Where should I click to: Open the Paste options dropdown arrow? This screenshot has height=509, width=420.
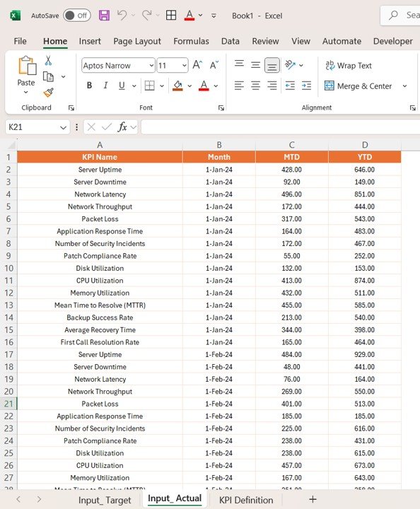coord(26,92)
